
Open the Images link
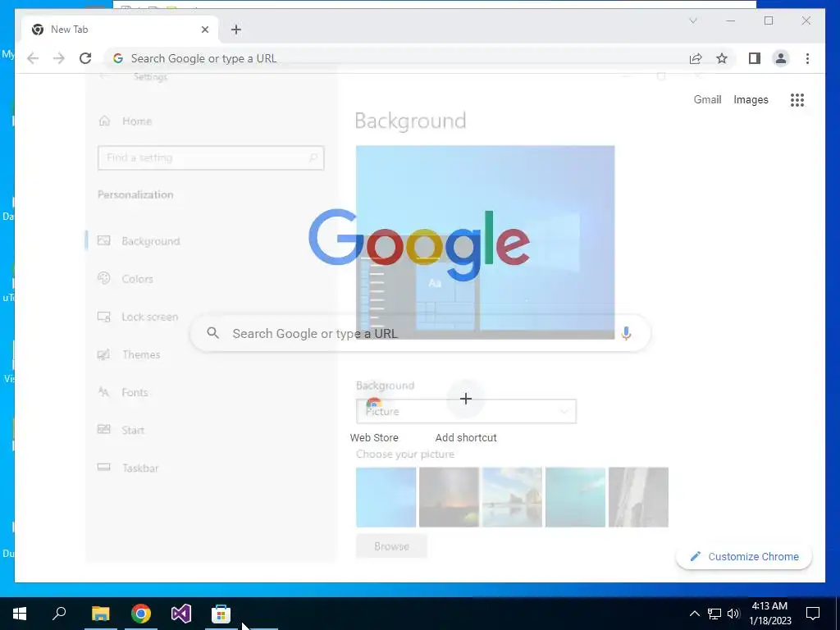pyautogui.click(x=751, y=99)
